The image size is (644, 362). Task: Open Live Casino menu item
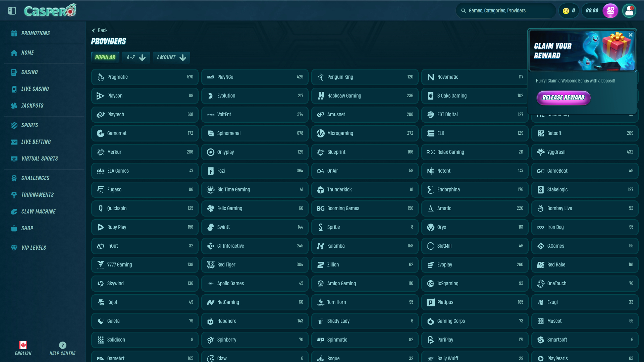pos(35,89)
